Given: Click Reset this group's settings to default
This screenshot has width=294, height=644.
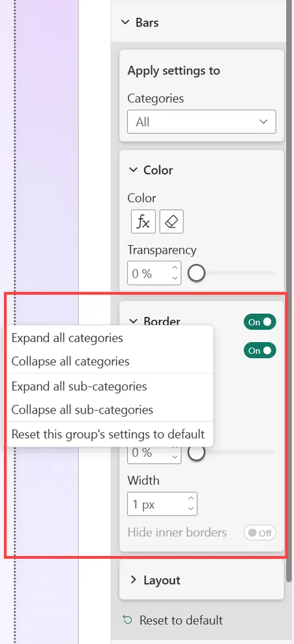Looking at the screenshot, I should point(108,434).
